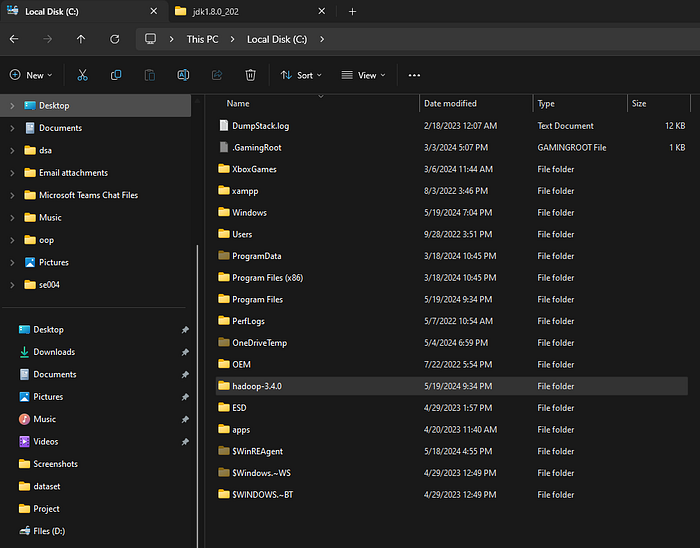
Task: Expand Email attachments tree node
Action: pos(12,173)
